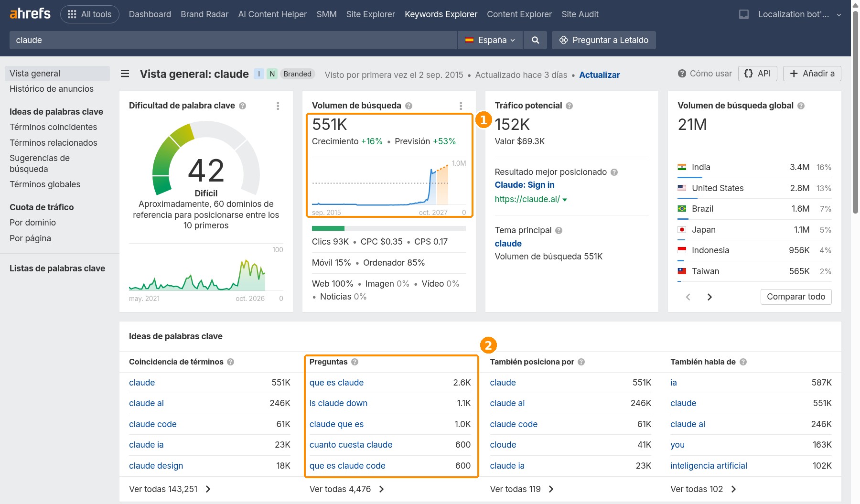Click the search magnifier button
This screenshot has width=860, height=504.
tap(536, 40)
